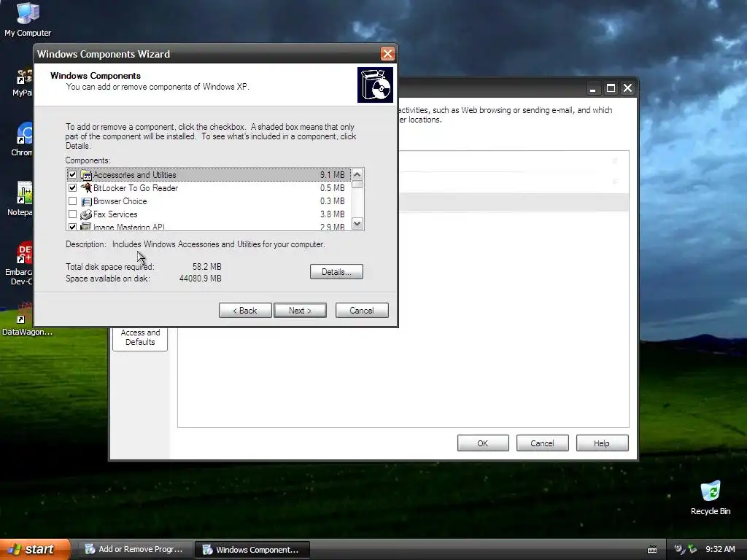747x560 pixels.
Task: Select the Browser Choice row text
Action: coord(120,201)
